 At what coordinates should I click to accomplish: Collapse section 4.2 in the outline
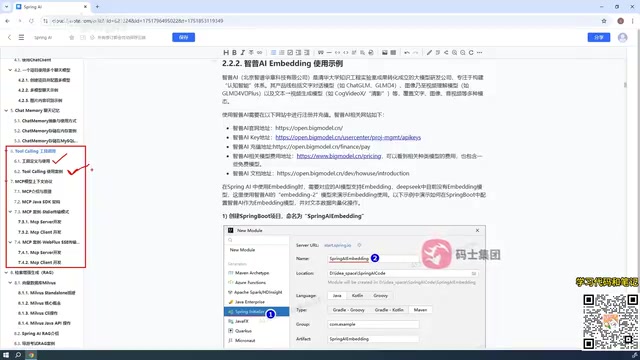[10, 70]
